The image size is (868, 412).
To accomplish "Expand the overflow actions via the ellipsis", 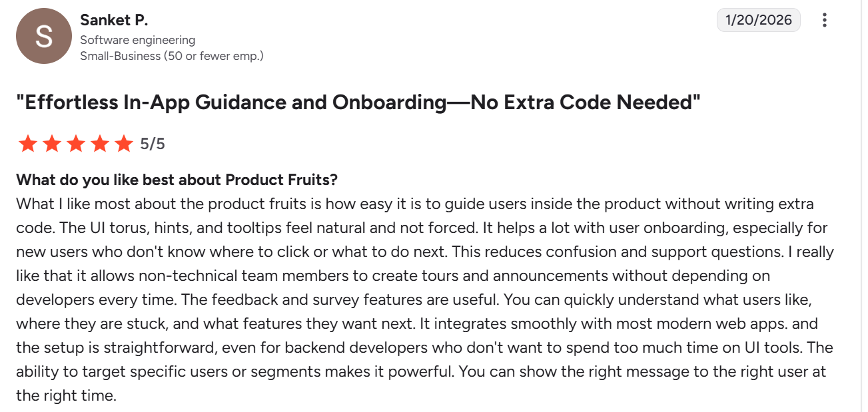I will [825, 20].
